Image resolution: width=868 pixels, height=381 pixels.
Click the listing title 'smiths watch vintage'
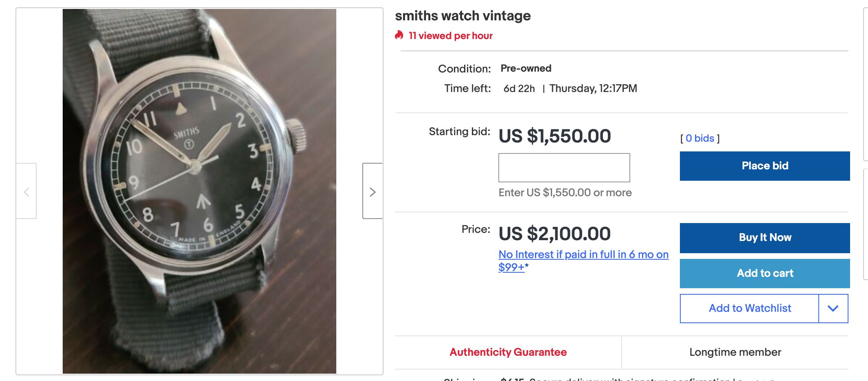coord(462,16)
